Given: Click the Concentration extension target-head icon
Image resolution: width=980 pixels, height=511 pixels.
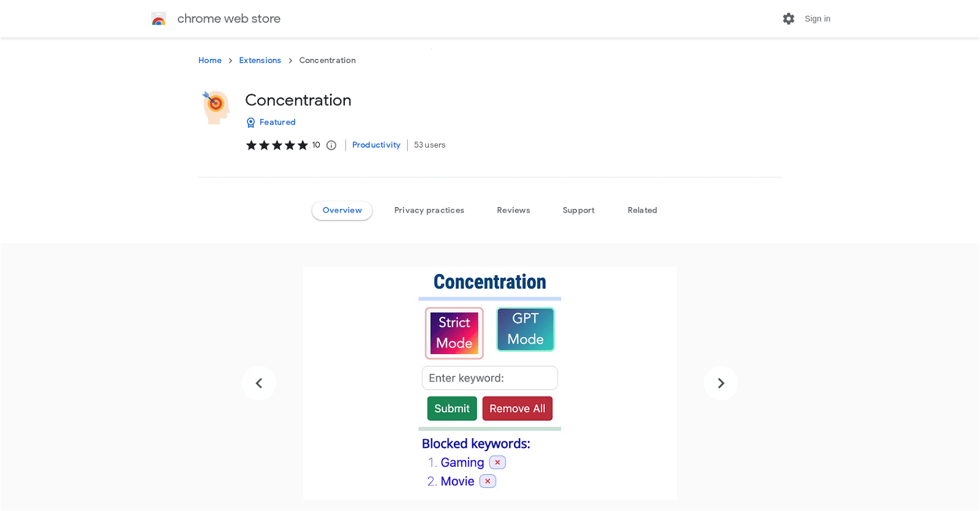Looking at the screenshot, I should [x=216, y=107].
